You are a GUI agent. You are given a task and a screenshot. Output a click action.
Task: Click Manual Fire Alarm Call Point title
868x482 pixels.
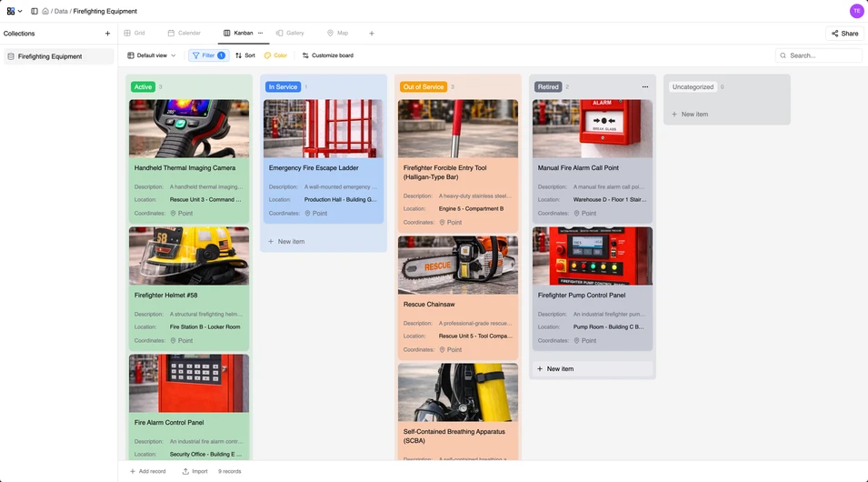click(x=578, y=168)
